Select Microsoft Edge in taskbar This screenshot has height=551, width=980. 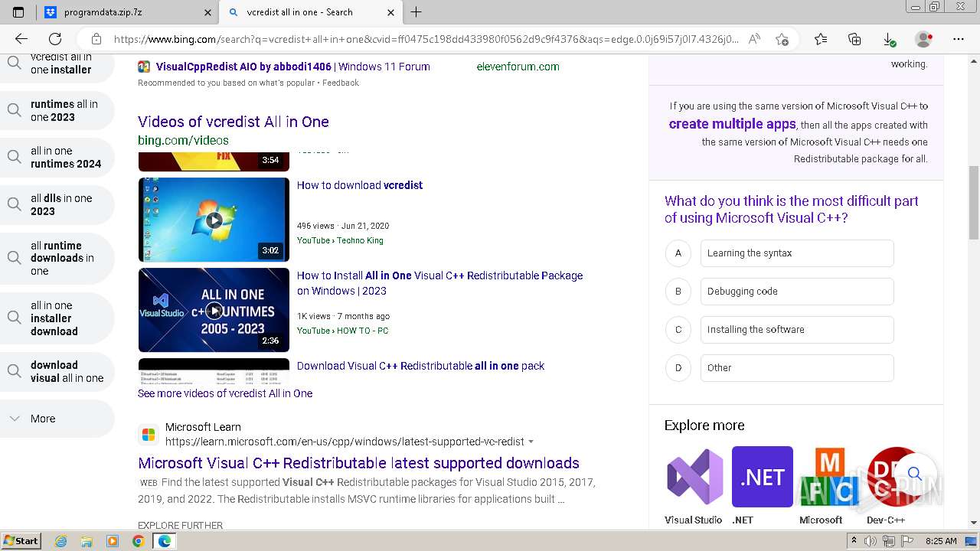pos(164,541)
